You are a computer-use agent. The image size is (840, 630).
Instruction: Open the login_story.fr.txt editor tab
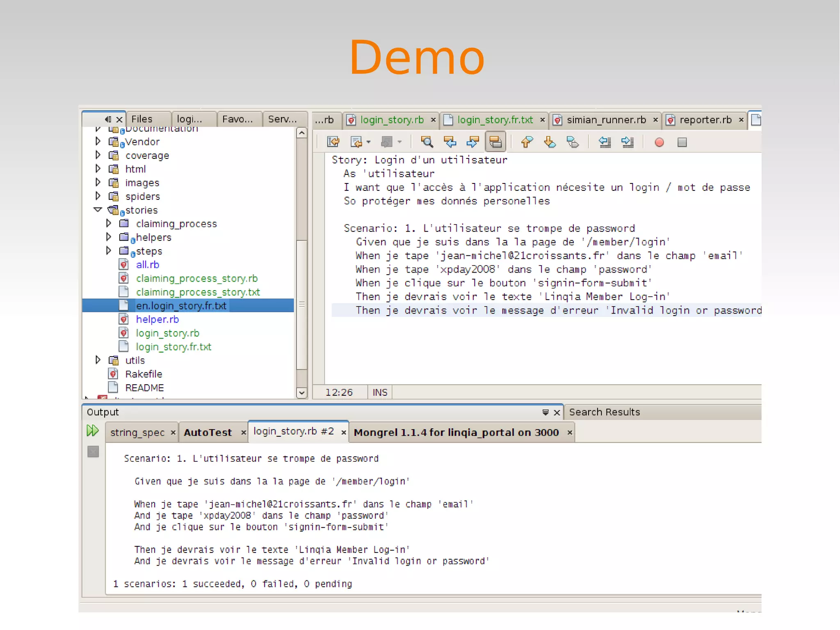pyautogui.click(x=495, y=119)
